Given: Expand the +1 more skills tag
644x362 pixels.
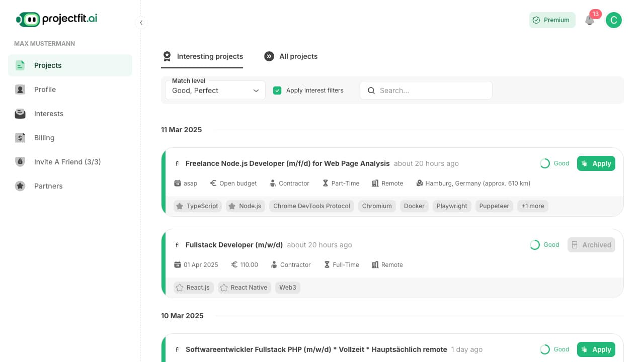Looking at the screenshot, I should [532, 206].
